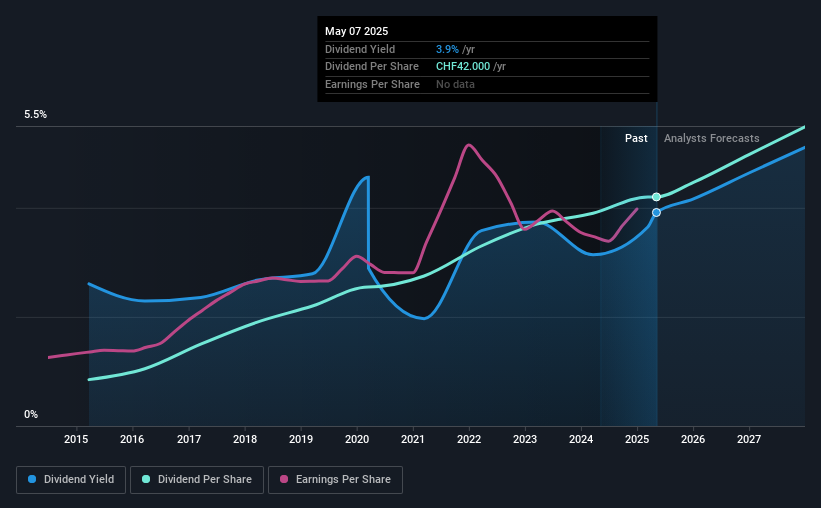Click the 2025 axis label
Image resolution: width=821 pixels, height=508 pixels.
pyautogui.click(x=637, y=439)
